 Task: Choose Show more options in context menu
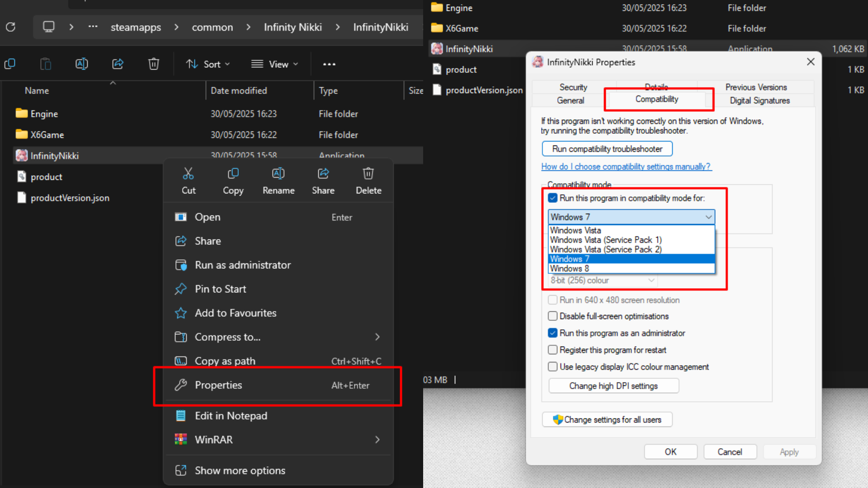pyautogui.click(x=278, y=470)
